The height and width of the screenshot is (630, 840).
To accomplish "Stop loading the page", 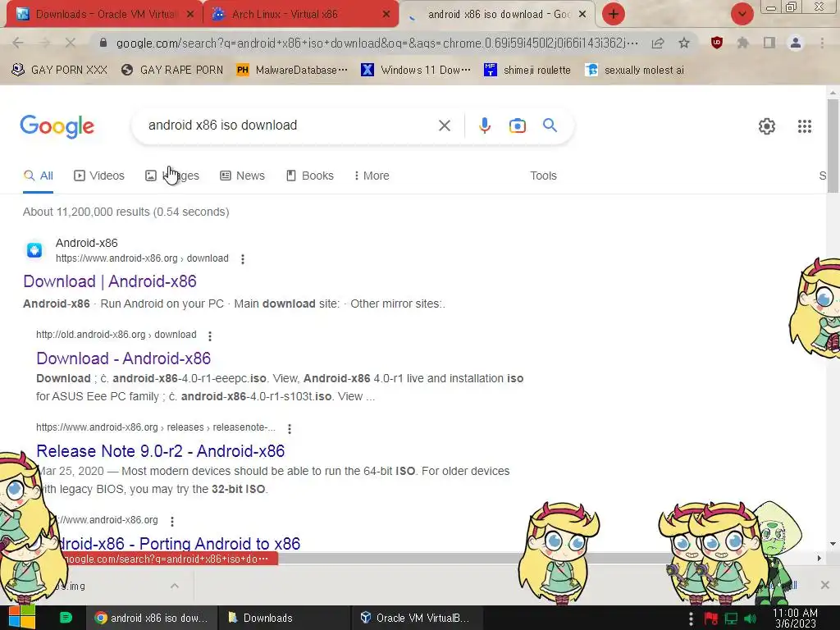I will pyautogui.click(x=70, y=43).
